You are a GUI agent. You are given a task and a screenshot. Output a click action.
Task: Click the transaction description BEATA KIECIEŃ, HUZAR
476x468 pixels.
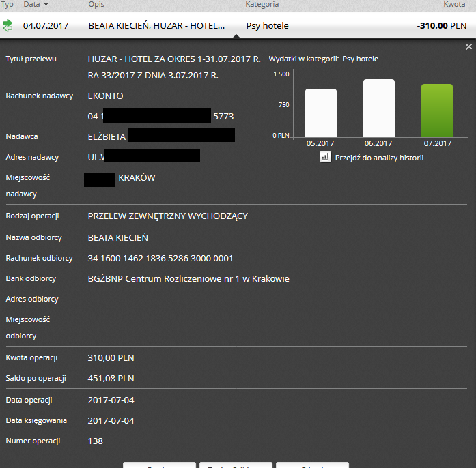point(156,26)
